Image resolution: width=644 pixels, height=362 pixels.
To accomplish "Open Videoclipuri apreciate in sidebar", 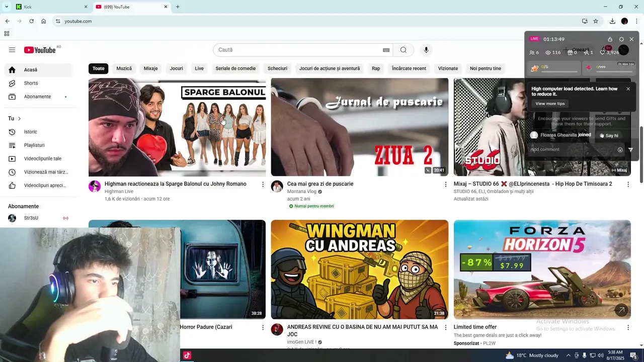I will [x=38, y=186].
